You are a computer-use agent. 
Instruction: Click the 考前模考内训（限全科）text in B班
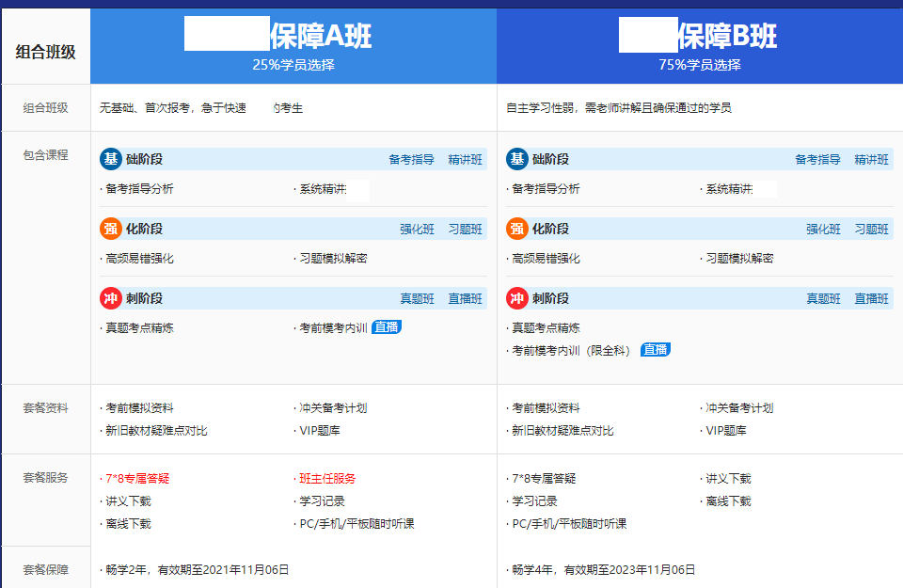[x=571, y=351]
